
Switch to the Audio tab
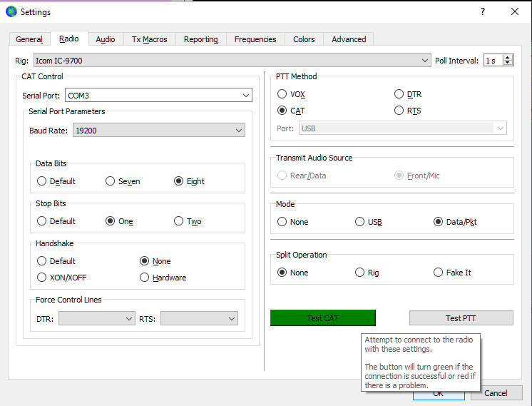(x=106, y=39)
